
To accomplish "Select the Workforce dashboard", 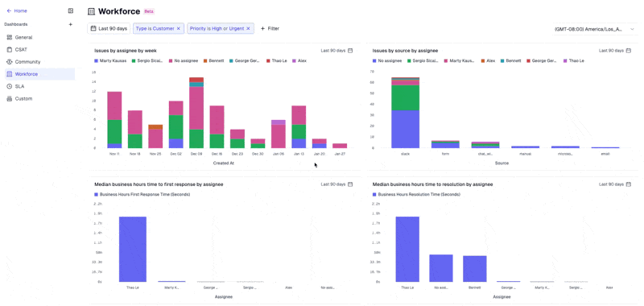I will [x=39, y=74].
